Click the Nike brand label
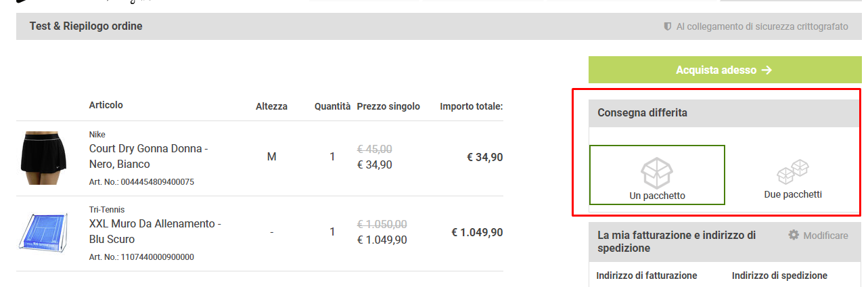868x287 pixels. click(x=97, y=135)
